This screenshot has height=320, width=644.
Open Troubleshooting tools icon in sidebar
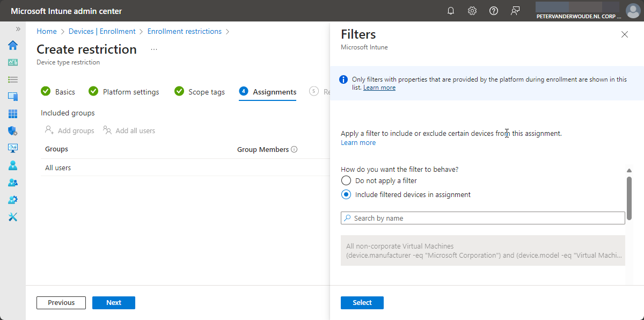coord(13,217)
